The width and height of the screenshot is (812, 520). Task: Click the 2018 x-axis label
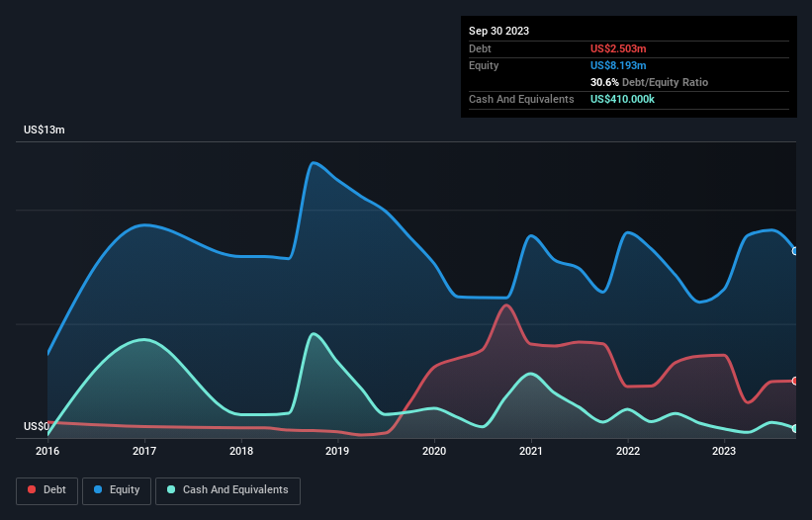coord(241,451)
